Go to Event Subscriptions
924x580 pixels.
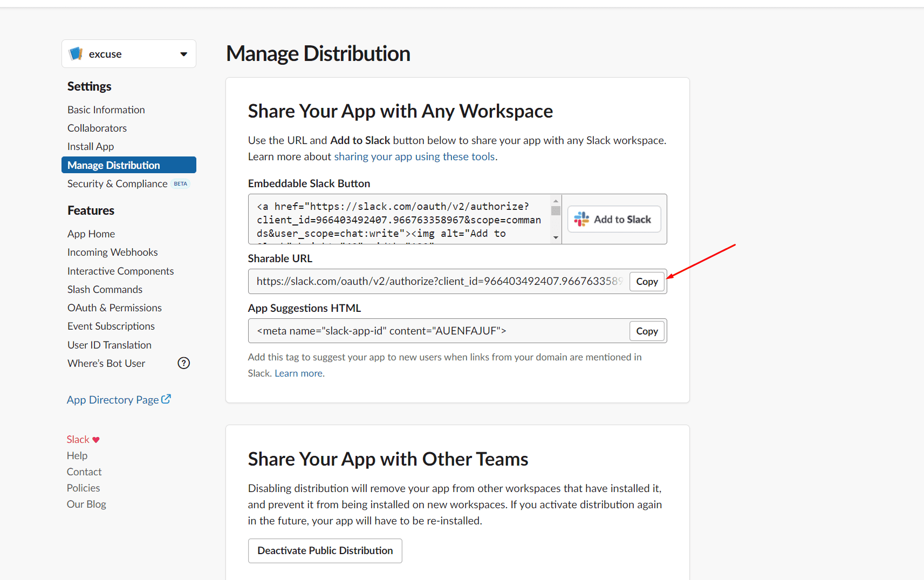[x=111, y=326]
